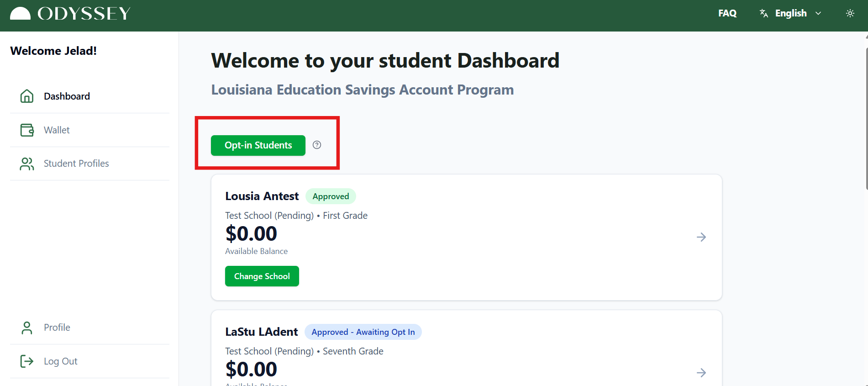Click the Change School button
The height and width of the screenshot is (386, 868).
pos(262,276)
